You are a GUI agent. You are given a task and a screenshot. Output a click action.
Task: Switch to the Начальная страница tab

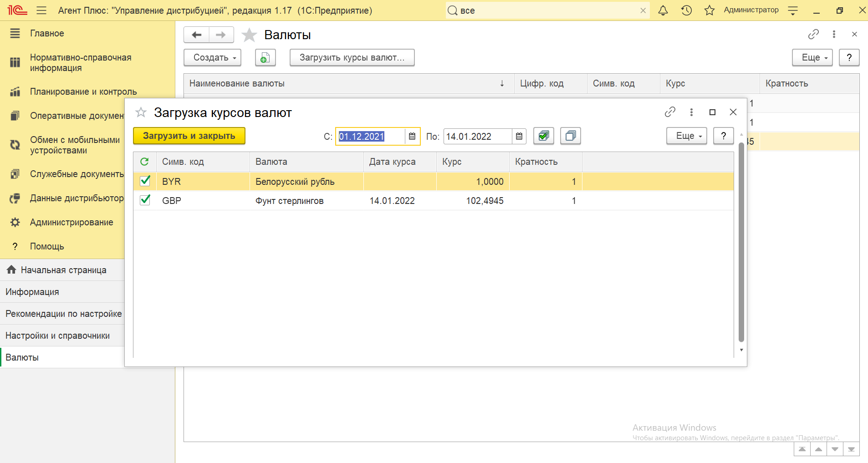click(x=63, y=270)
